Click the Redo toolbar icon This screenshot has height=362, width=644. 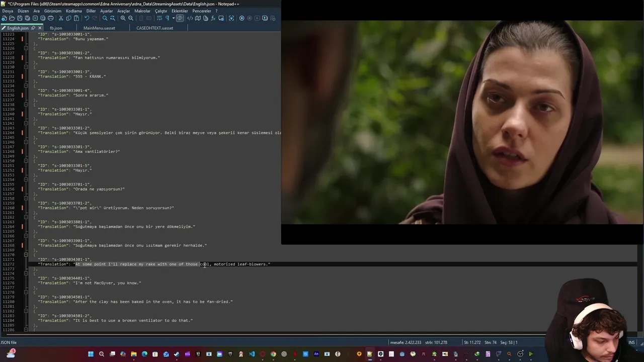(95, 18)
